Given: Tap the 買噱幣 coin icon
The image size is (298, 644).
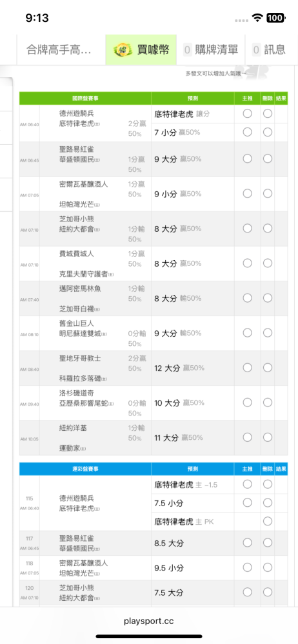Looking at the screenshot, I should [x=123, y=50].
